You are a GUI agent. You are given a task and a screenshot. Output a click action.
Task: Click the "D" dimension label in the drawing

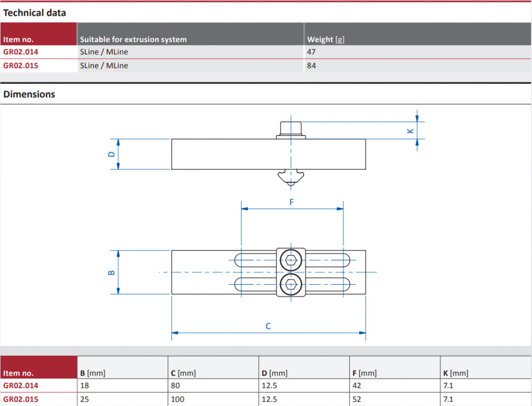tap(111, 154)
